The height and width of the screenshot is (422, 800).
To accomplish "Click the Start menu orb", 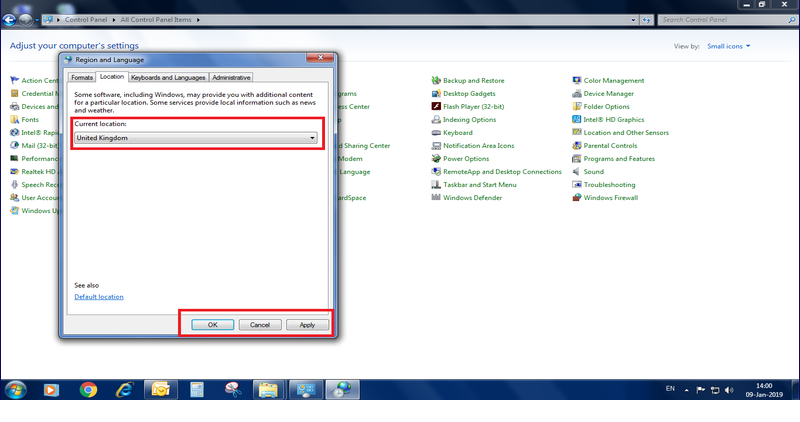I will click(x=17, y=389).
